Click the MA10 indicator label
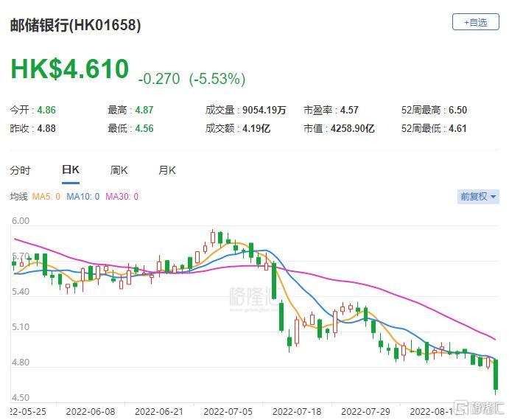 click(83, 197)
